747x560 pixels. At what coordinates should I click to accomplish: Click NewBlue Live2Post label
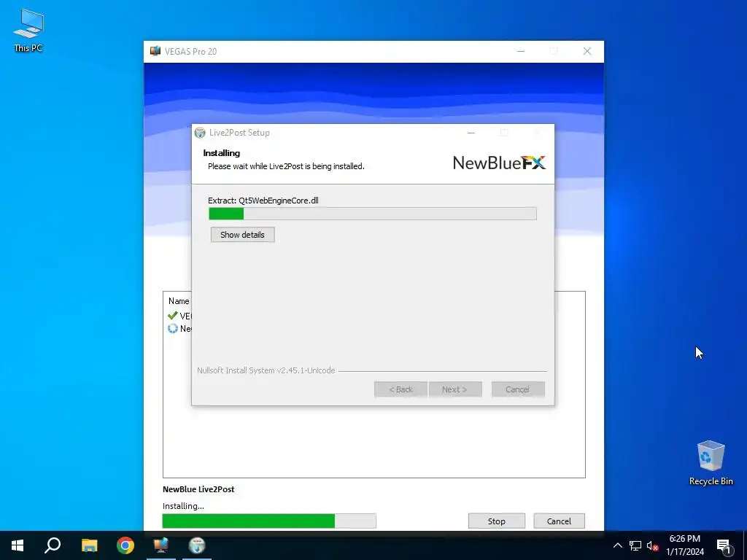tap(198, 489)
